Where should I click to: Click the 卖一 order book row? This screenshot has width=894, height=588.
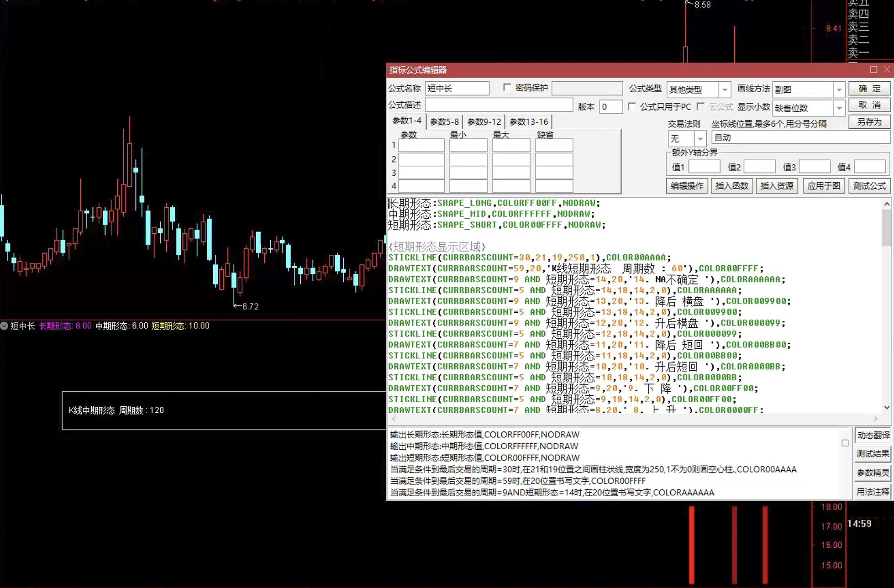(858, 53)
